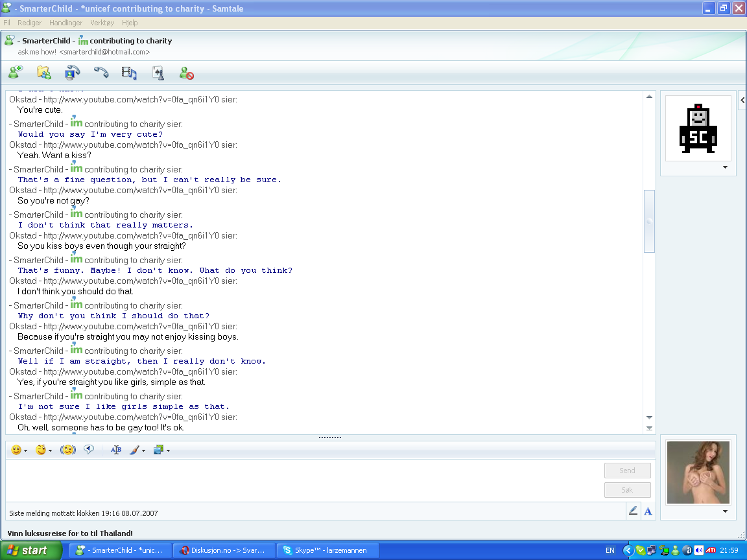Collapse the display picture side panel

click(742, 100)
